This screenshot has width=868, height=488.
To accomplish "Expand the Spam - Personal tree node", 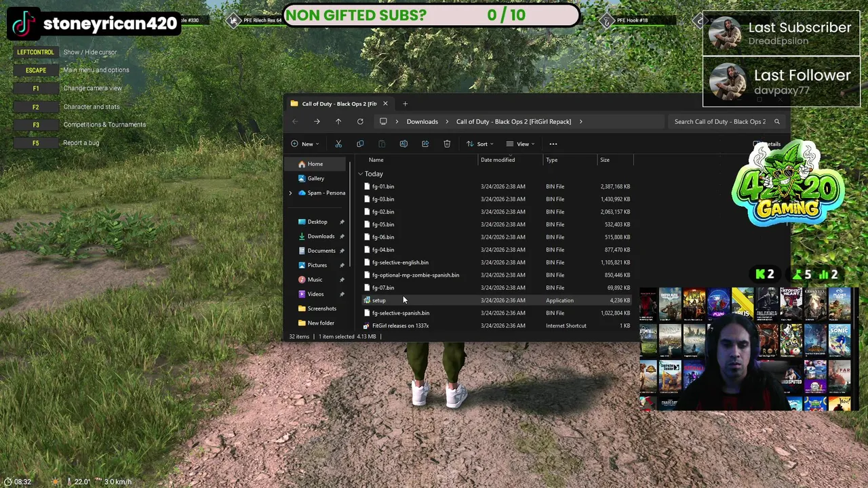I will pyautogui.click(x=290, y=193).
